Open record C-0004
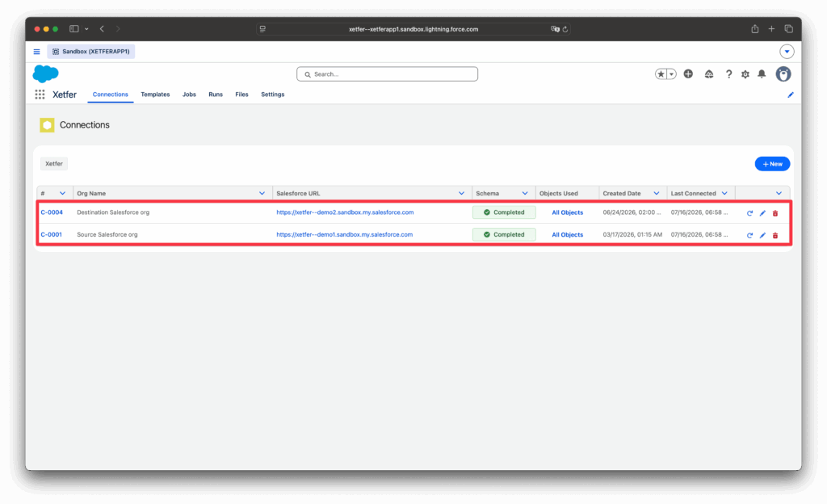The width and height of the screenshot is (827, 504). point(52,212)
